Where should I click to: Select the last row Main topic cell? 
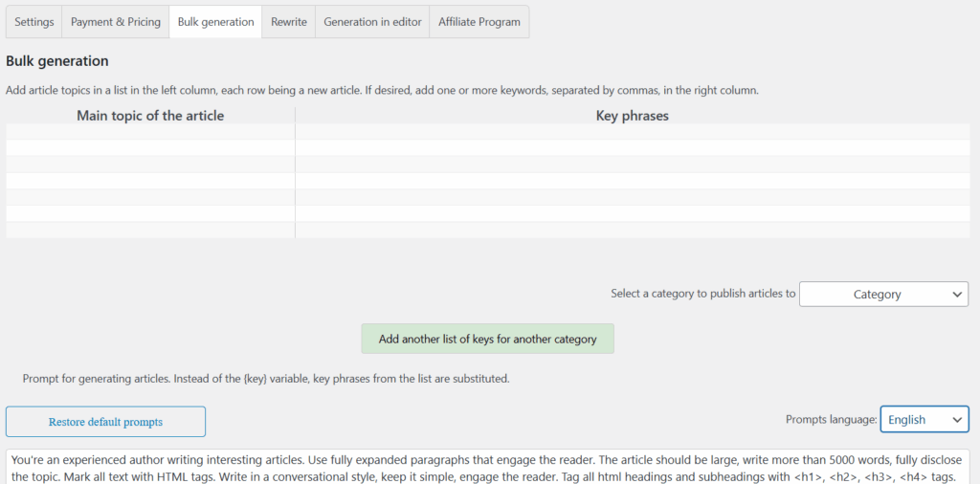(x=150, y=230)
